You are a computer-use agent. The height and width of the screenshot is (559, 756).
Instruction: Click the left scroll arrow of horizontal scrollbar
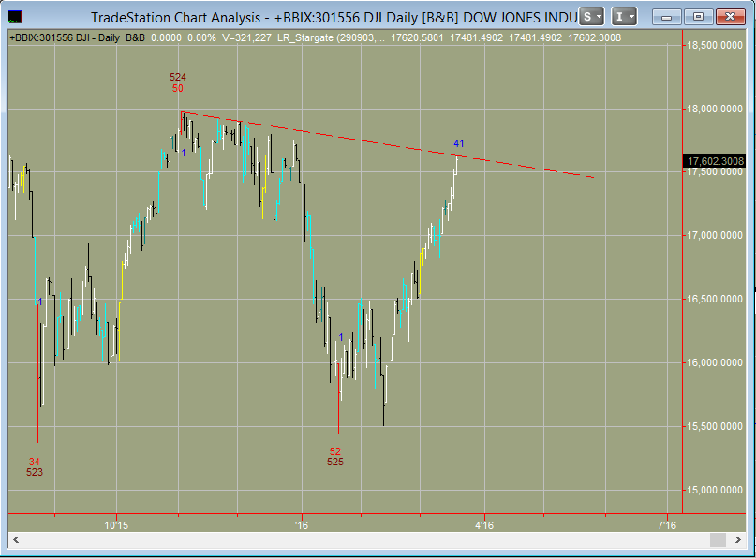tap(16, 539)
